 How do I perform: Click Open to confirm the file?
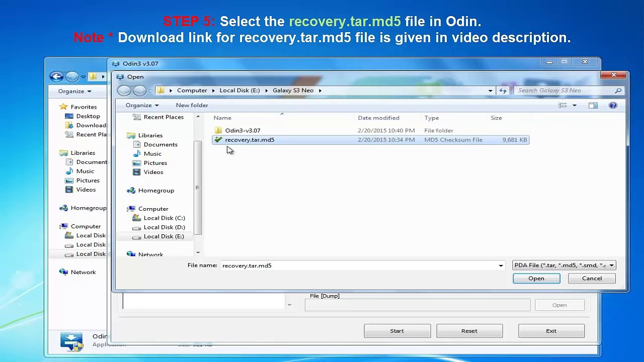(536, 279)
